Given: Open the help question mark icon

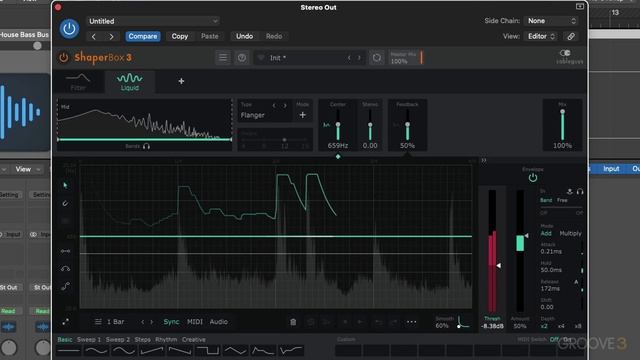Looking at the screenshot, I should [x=242, y=58].
